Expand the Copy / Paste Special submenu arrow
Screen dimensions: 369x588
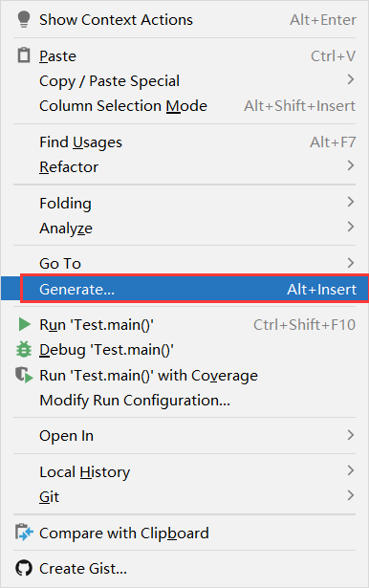pyautogui.click(x=351, y=79)
